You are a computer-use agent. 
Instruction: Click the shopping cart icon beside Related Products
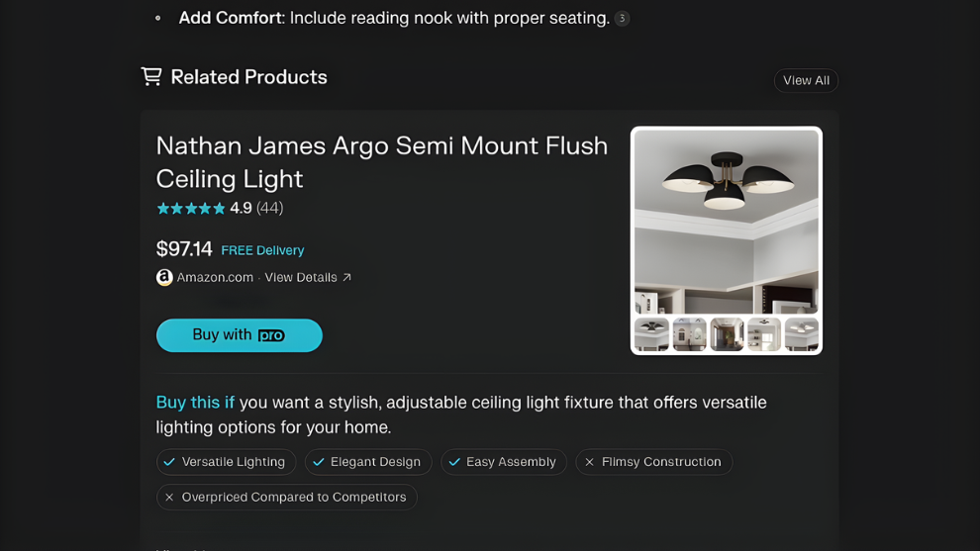pyautogui.click(x=151, y=76)
